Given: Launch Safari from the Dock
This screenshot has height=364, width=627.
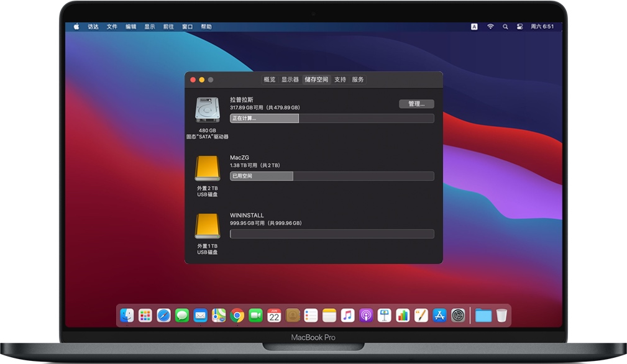Looking at the screenshot, I should (x=163, y=316).
